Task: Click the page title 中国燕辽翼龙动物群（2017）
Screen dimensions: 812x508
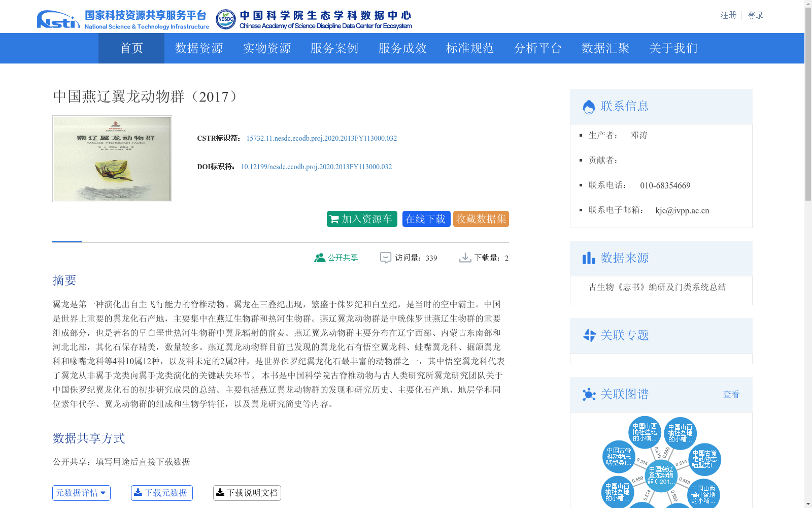Action: (147, 97)
